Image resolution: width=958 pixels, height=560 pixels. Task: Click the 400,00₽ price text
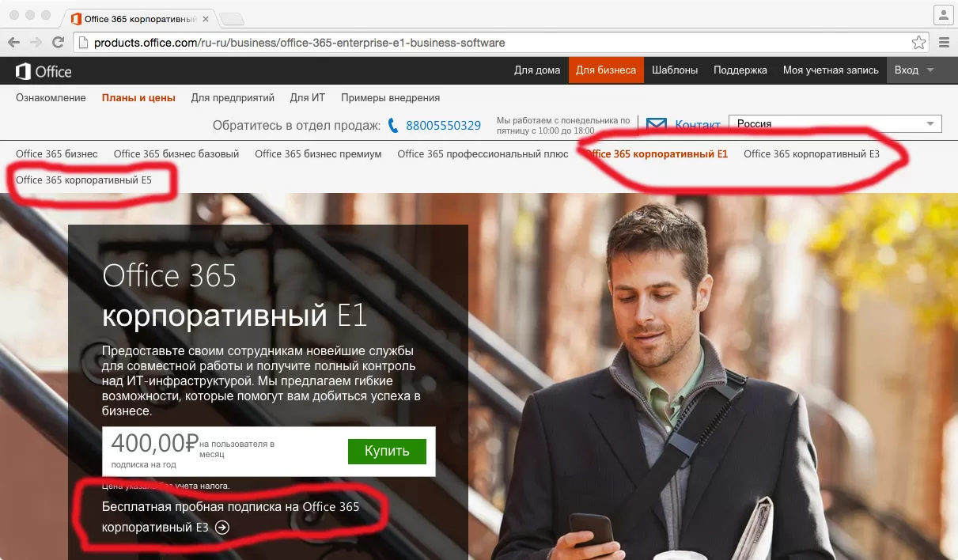point(154,442)
